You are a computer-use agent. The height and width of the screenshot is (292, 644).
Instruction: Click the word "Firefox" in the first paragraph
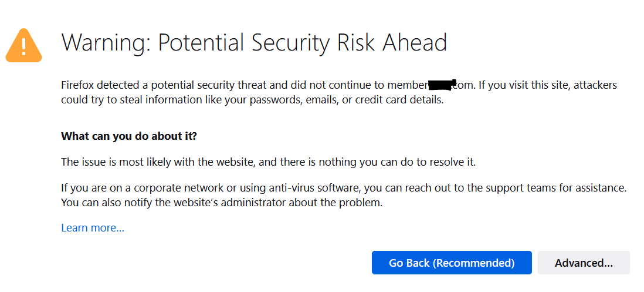pyautogui.click(x=77, y=86)
